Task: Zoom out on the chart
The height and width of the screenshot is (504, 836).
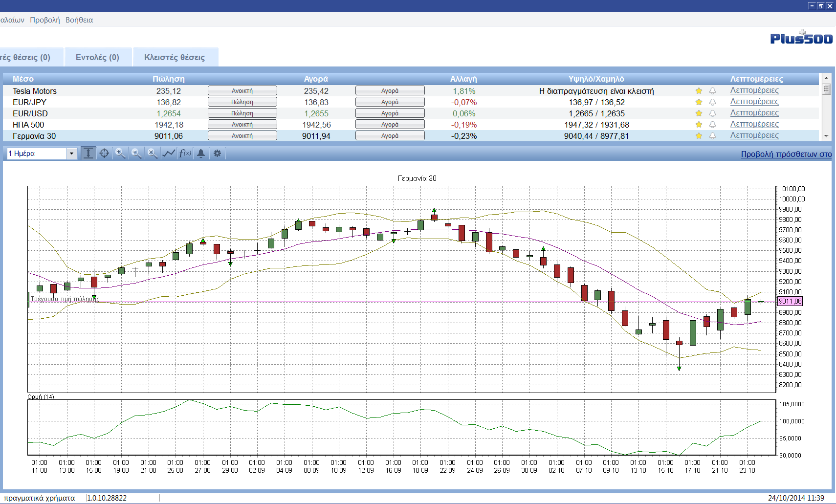Action: click(x=136, y=153)
